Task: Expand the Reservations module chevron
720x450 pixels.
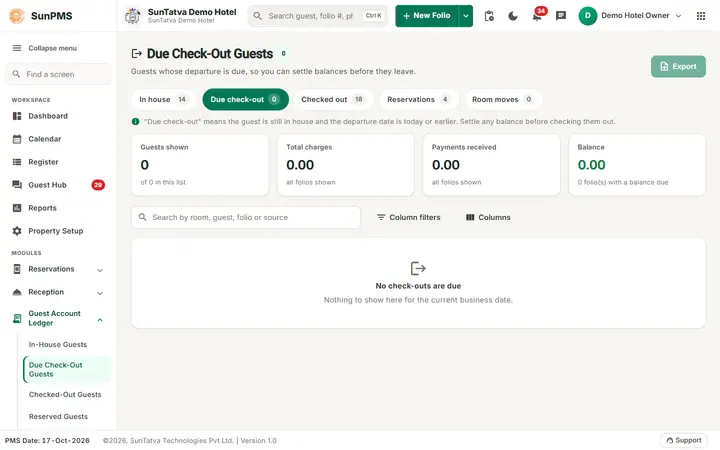Action: pyautogui.click(x=100, y=270)
